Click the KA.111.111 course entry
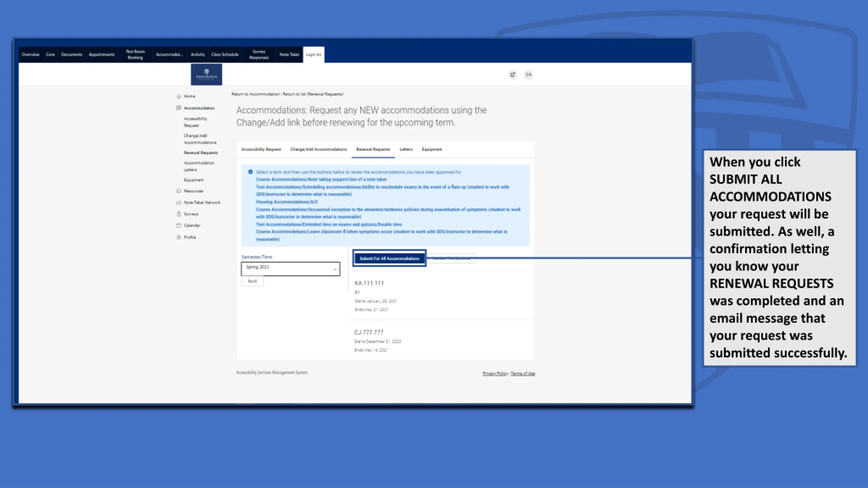Image resolution: width=868 pixels, height=488 pixels. 369,283
